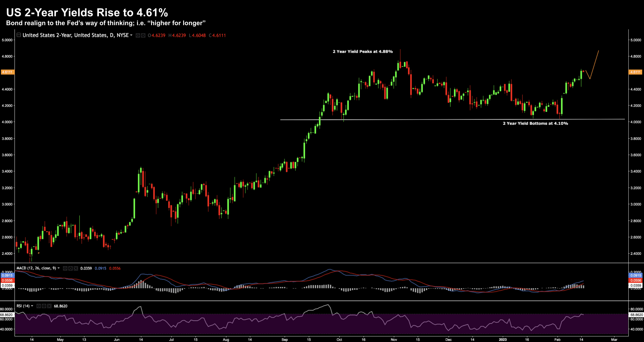This screenshot has width=644, height=342.
Task: Click '2 Year Yield Bottoms at 4.10%' annotation
Action: coord(535,123)
